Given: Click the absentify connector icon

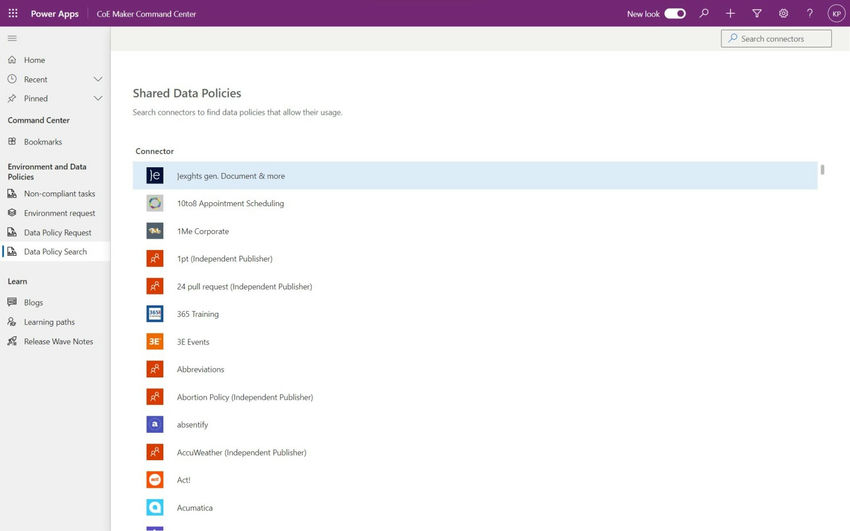Looking at the screenshot, I should [154, 424].
